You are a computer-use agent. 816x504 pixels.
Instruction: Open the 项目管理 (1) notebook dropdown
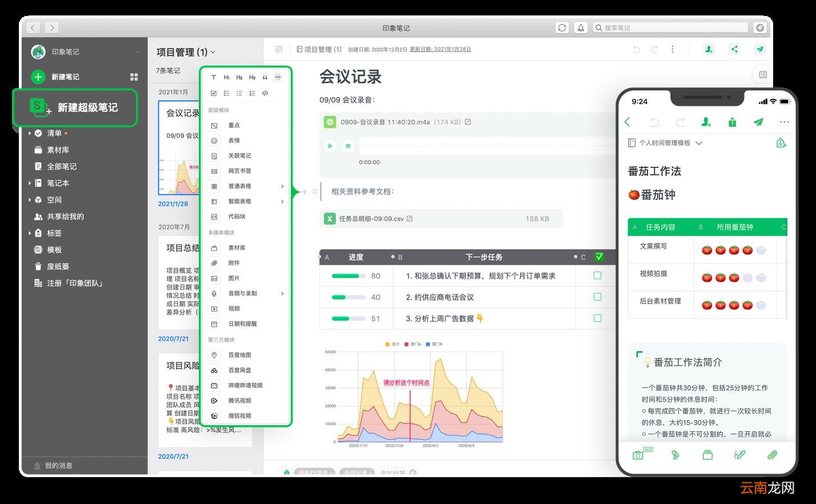coord(213,52)
